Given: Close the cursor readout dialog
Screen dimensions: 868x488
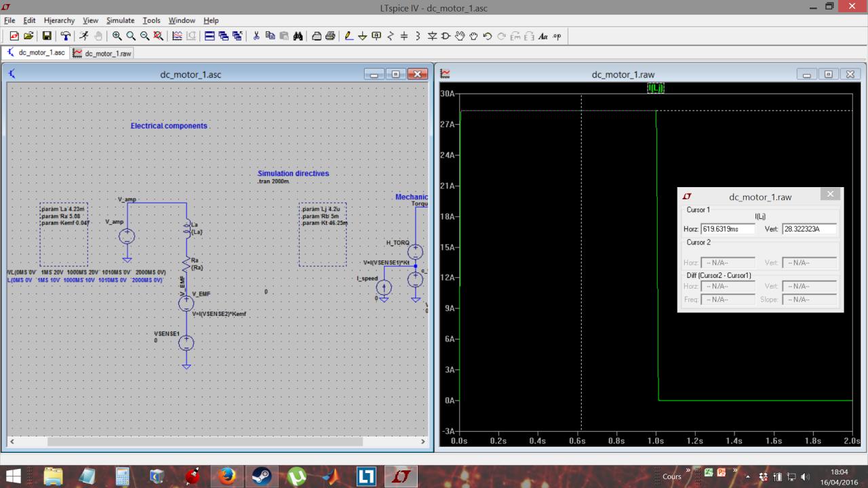Looking at the screenshot, I should coord(831,195).
